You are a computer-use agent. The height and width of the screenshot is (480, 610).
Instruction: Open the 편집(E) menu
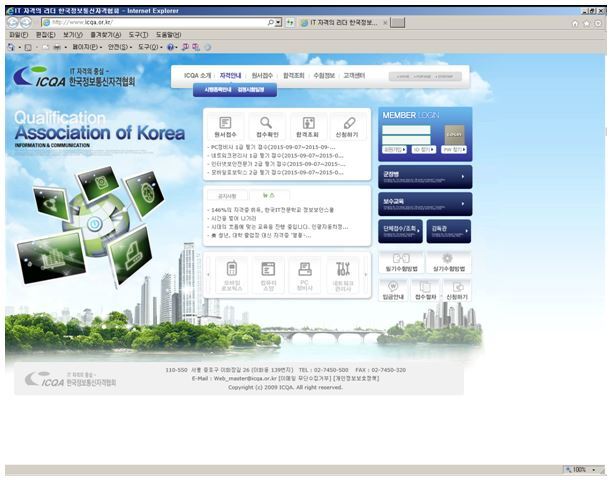pyautogui.click(x=46, y=35)
